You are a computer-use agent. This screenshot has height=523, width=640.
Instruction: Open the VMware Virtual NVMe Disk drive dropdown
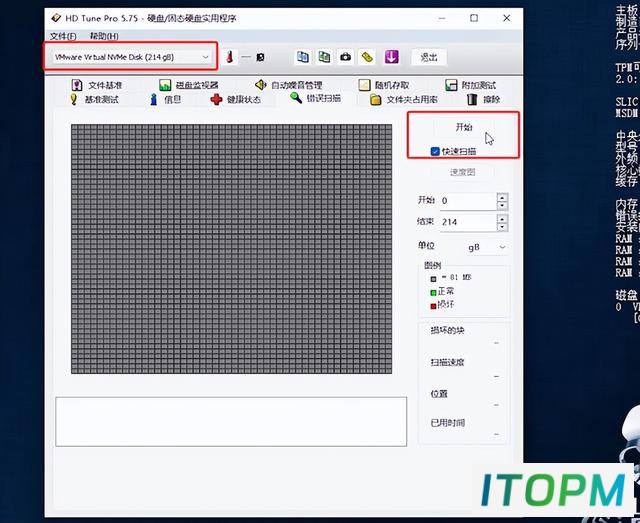click(x=131, y=57)
